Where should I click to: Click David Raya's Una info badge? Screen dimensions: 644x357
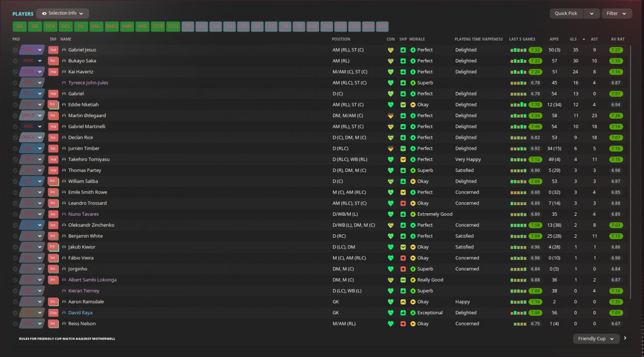click(x=53, y=313)
